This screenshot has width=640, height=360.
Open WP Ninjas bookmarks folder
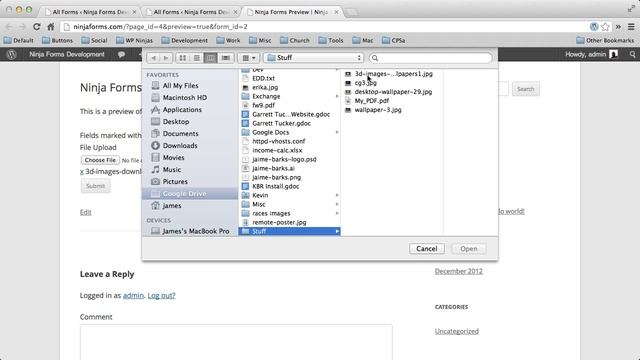(134, 40)
